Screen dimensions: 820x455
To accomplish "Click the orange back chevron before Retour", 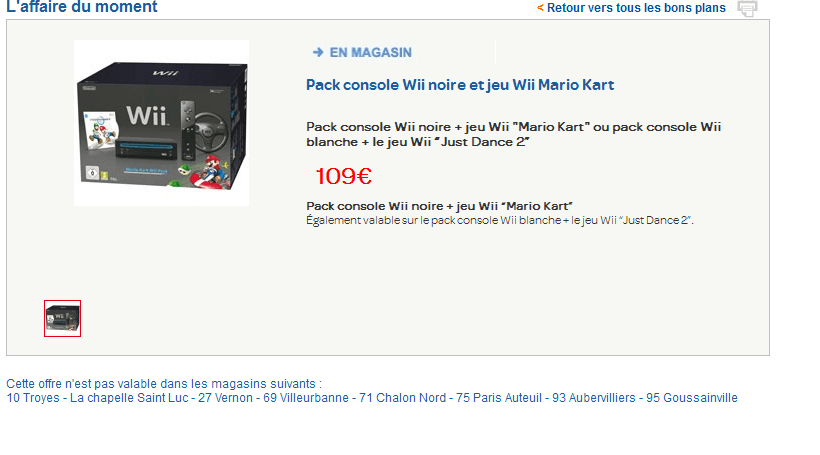I will [x=540, y=8].
